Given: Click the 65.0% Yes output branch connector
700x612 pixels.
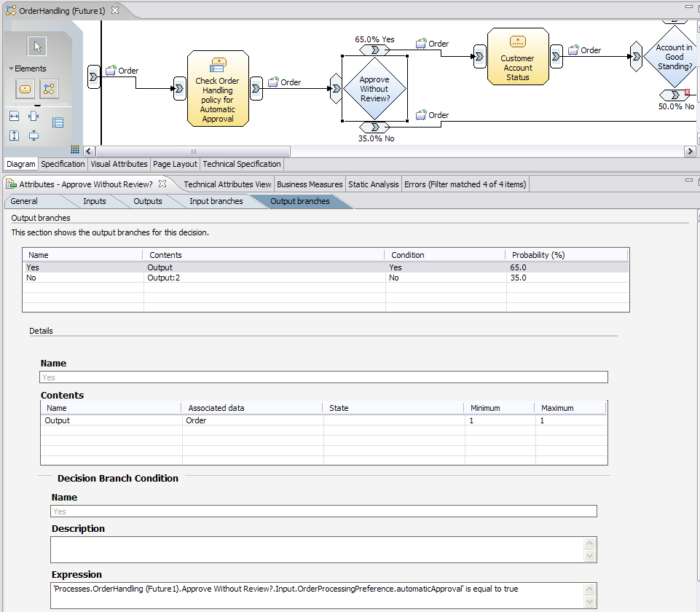Looking at the screenshot, I should (x=374, y=50).
